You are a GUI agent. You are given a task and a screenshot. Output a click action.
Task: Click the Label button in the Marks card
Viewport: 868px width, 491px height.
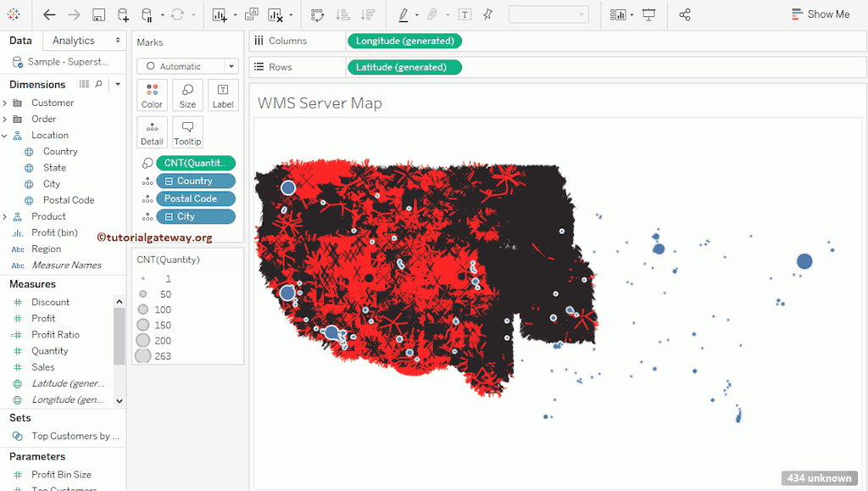pyautogui.click(x=223, y=95)
